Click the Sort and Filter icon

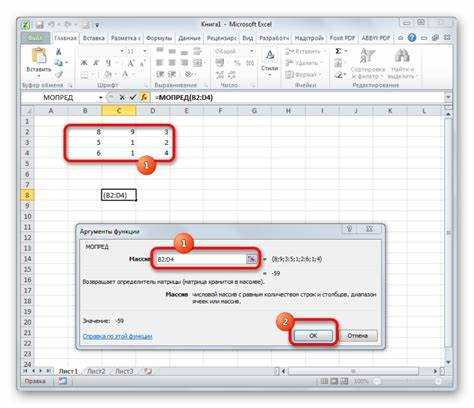[368, 56]
